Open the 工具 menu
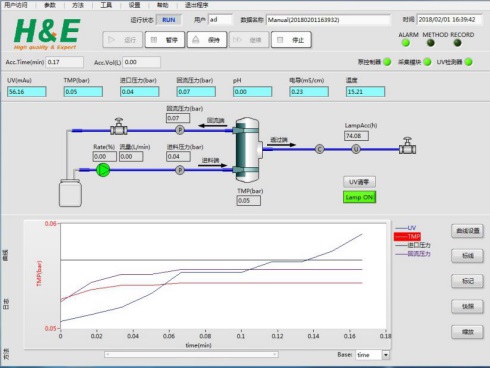The image size is (490, 368). (x=106, y=5)
